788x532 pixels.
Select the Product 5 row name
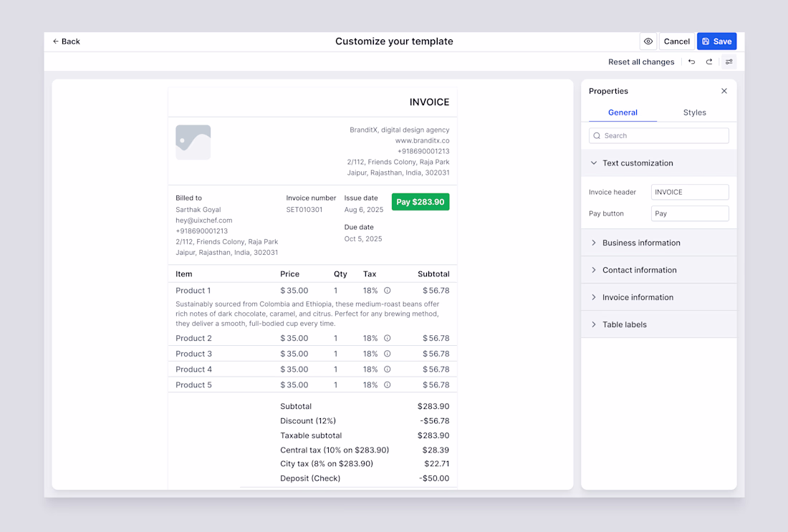pos(193,385)
